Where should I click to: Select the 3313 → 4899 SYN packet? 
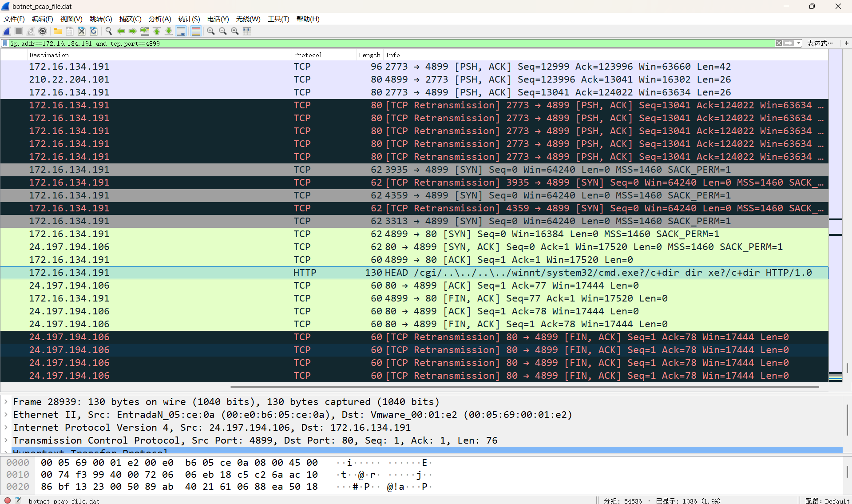pyautogui.click(x=414, y=221)
